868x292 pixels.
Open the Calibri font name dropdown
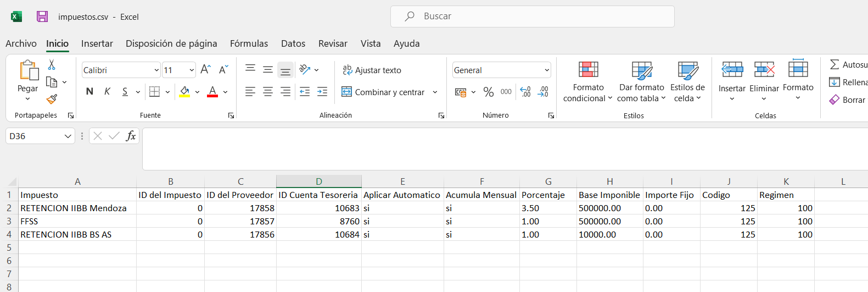pyautogui.click(x=156, y=70)
